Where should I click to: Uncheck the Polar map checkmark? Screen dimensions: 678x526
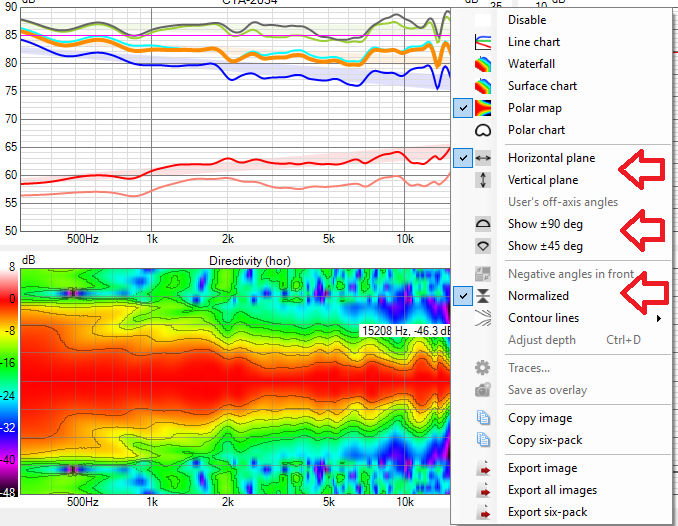pos(463,108)
